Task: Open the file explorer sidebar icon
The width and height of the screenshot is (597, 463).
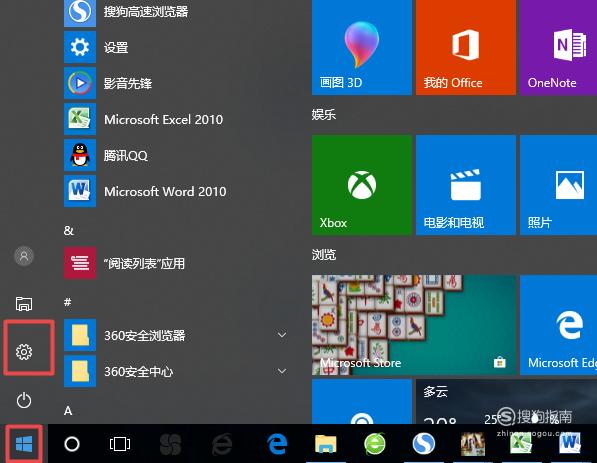Action: pos(24,304)
